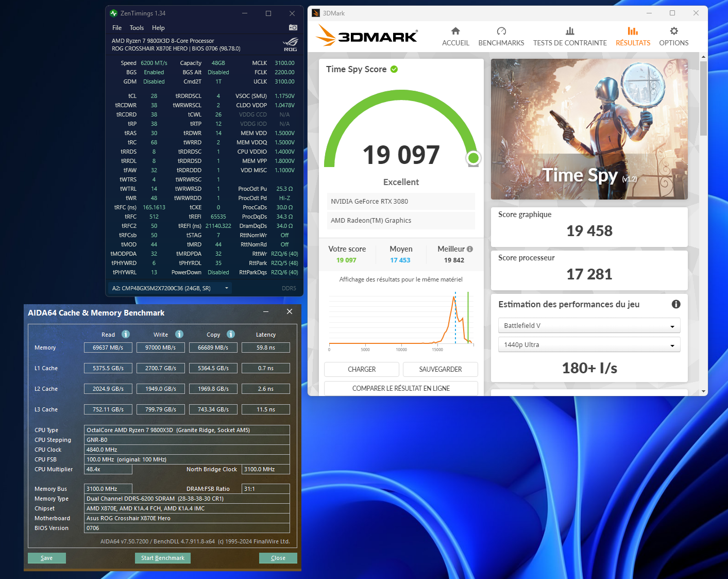Viewport: 728px width, 579px height.
Task: Click the Memory Read field showing 69637 MB/s
Action: tap(108, 348)
